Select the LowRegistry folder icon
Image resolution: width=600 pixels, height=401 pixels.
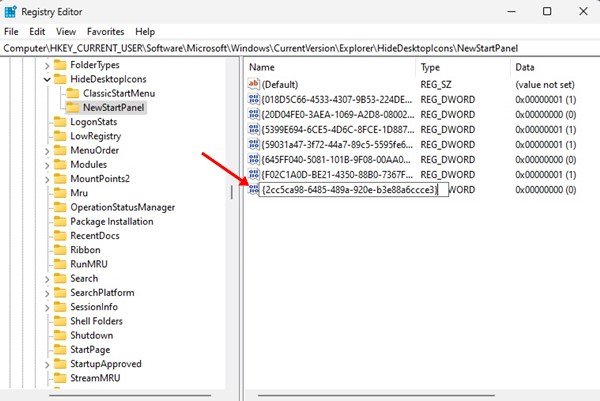60,136
